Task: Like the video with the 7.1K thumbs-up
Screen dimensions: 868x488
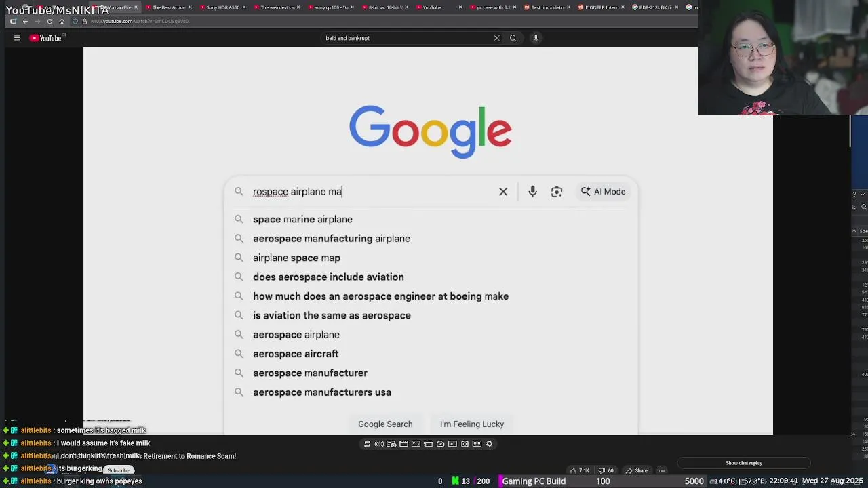Action: click(x=580, y=470)
